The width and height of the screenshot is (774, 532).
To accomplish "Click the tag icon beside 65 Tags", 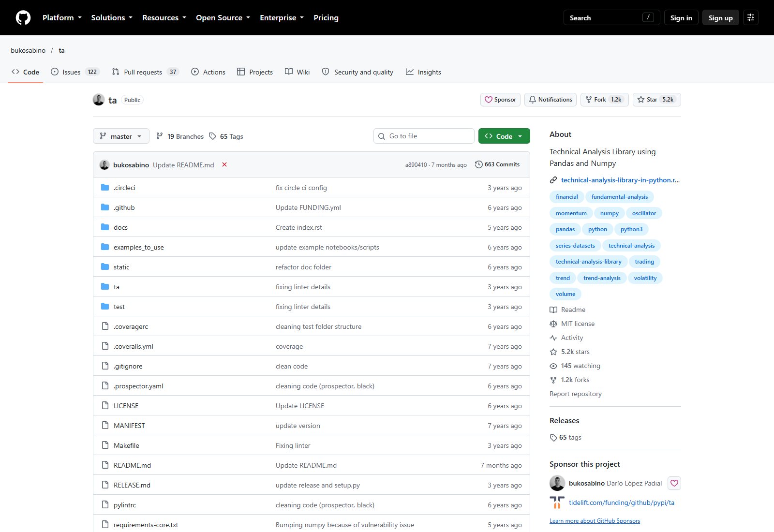I will (x=213, y=136).
